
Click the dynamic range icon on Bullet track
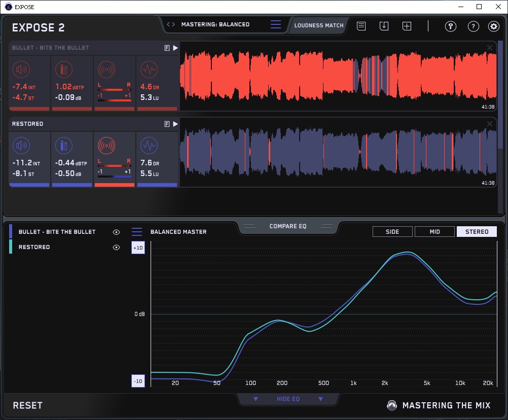coord(149,70)
